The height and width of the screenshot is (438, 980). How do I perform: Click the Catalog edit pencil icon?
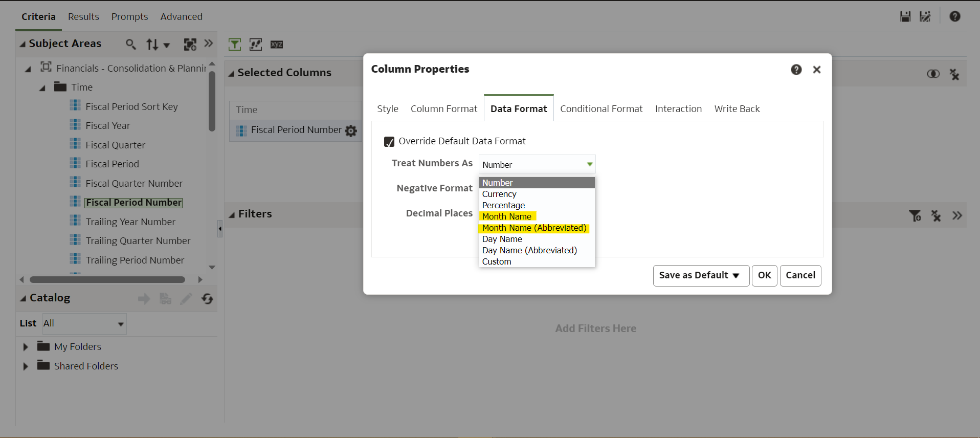186,299
